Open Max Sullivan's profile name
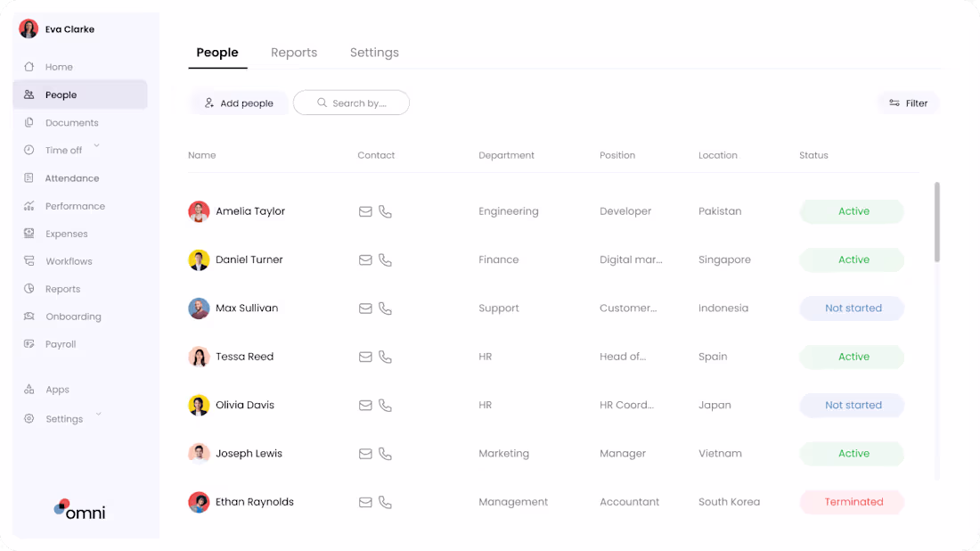Image resolution: width=980 pixels, height=551 pixels. tap(247, 308)
